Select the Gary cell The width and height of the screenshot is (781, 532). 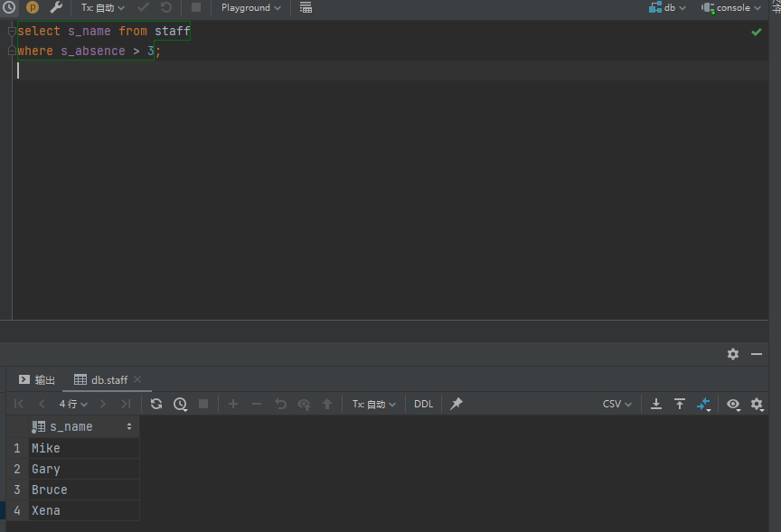tap(84, 469)
